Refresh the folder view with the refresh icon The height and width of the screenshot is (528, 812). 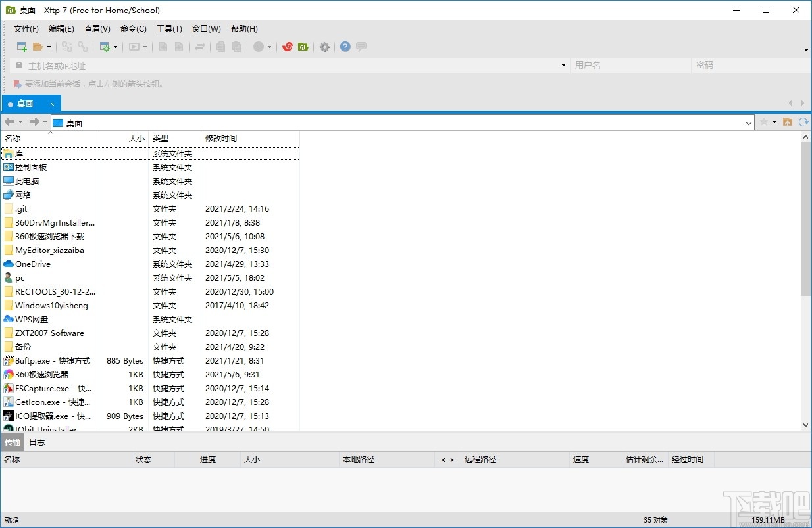tap(803, 122)
